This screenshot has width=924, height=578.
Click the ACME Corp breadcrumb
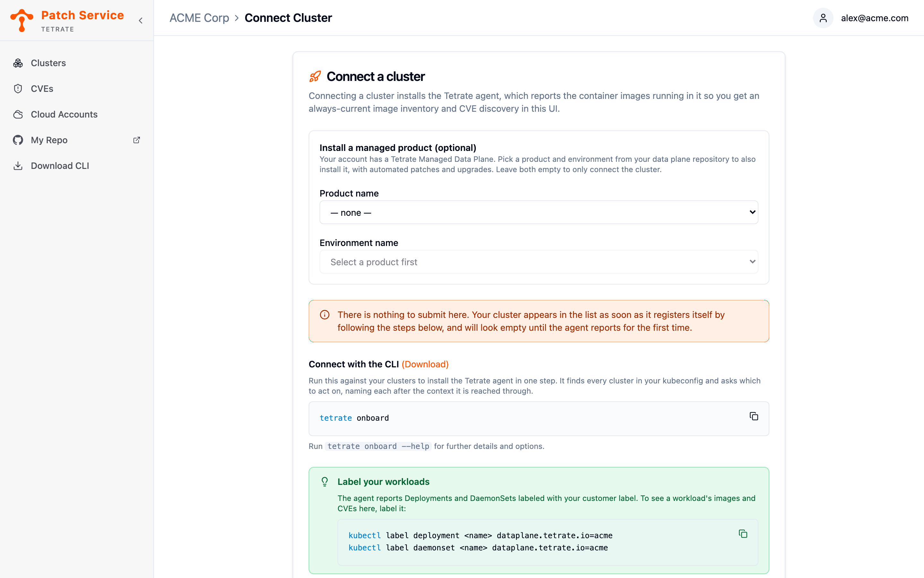point(199,18)
